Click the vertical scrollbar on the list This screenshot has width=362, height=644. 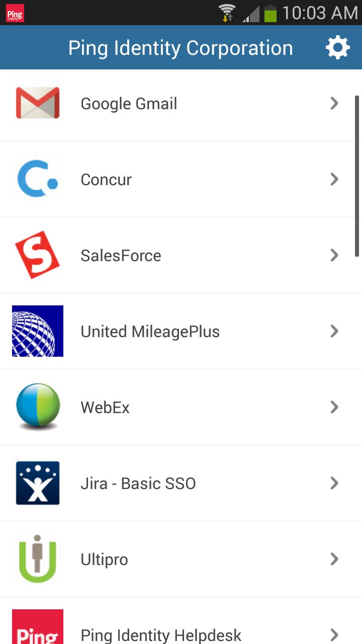point(357,177)
